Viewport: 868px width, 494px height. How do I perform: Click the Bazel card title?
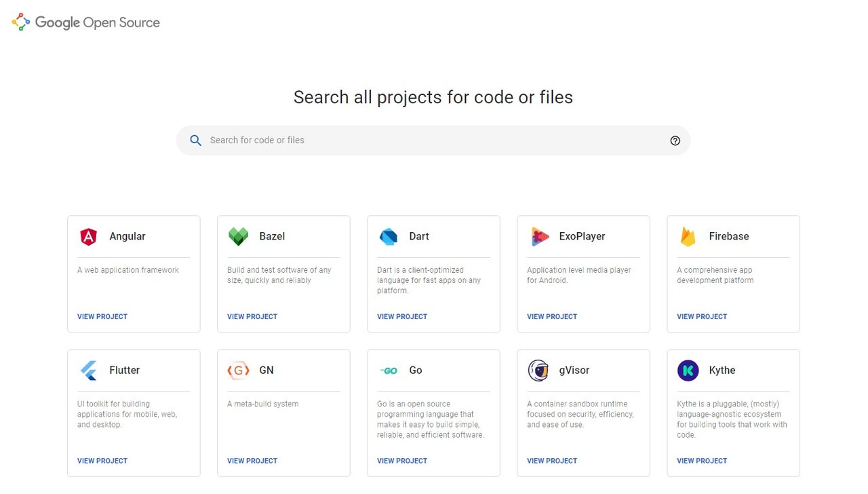point(272,237)
